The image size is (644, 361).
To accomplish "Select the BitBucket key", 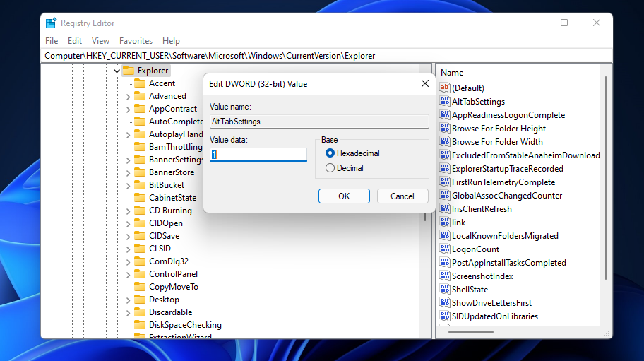I will point(167,185).
